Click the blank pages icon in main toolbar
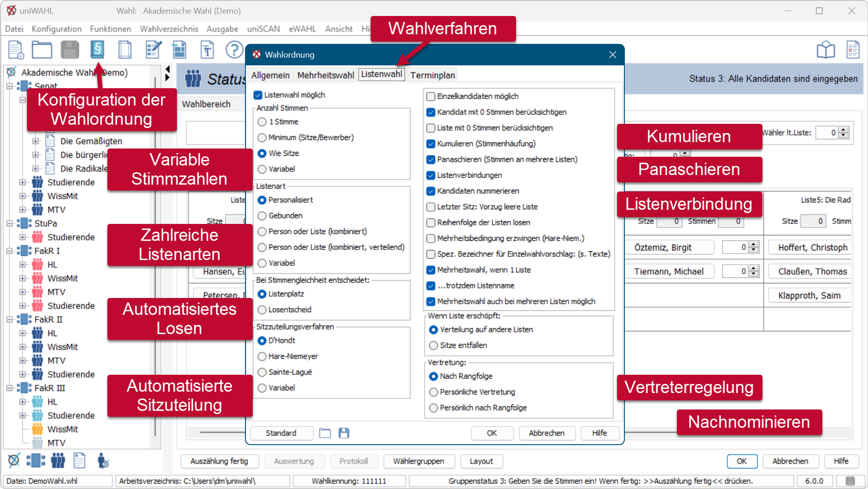This screenshot has width=868, height=489. [x=125, y=50]
